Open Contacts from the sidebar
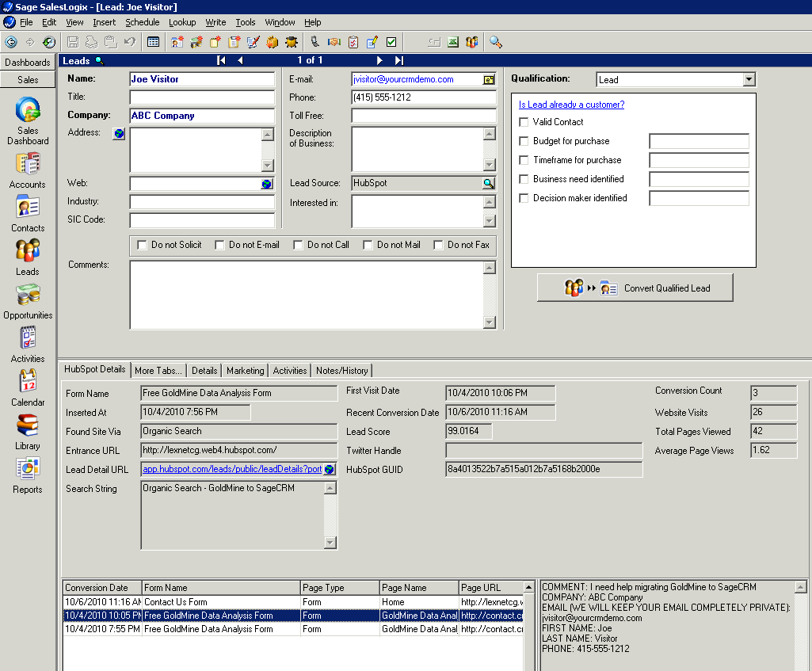The height and width of the screenshot is (671, 812). [x=28, y=213]
